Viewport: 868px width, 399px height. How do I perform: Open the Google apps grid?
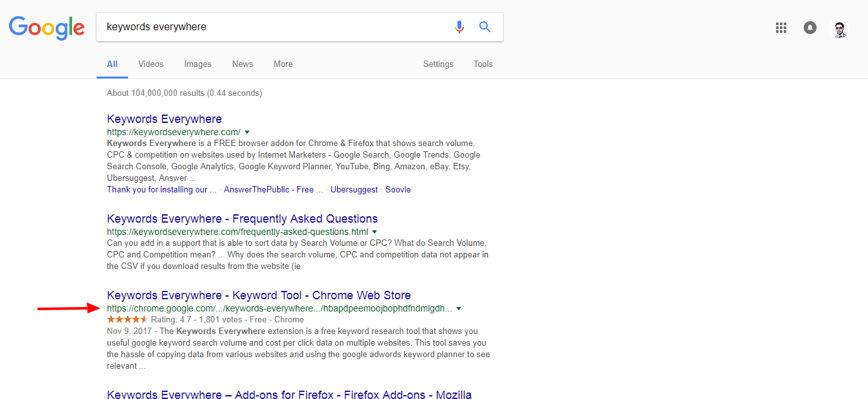tap(781, 28)
